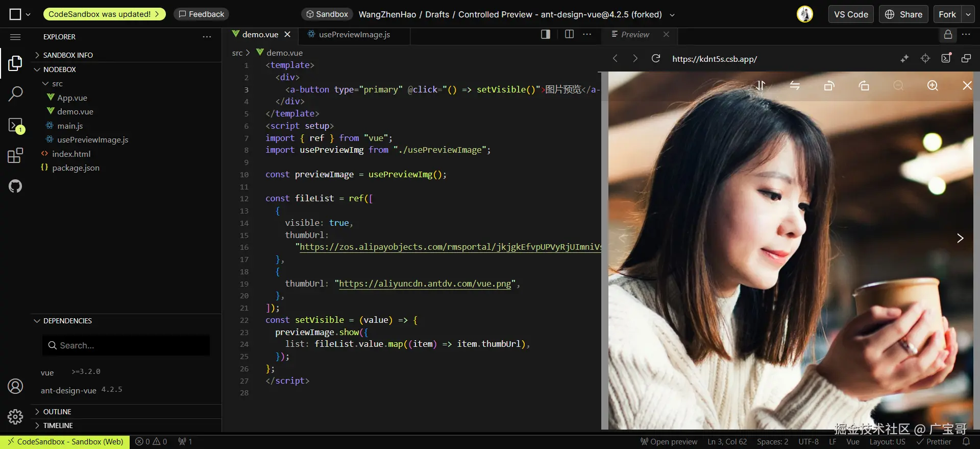
Task: Switch to the usePreviewImage.js tab
Action: tap(349, 34)
